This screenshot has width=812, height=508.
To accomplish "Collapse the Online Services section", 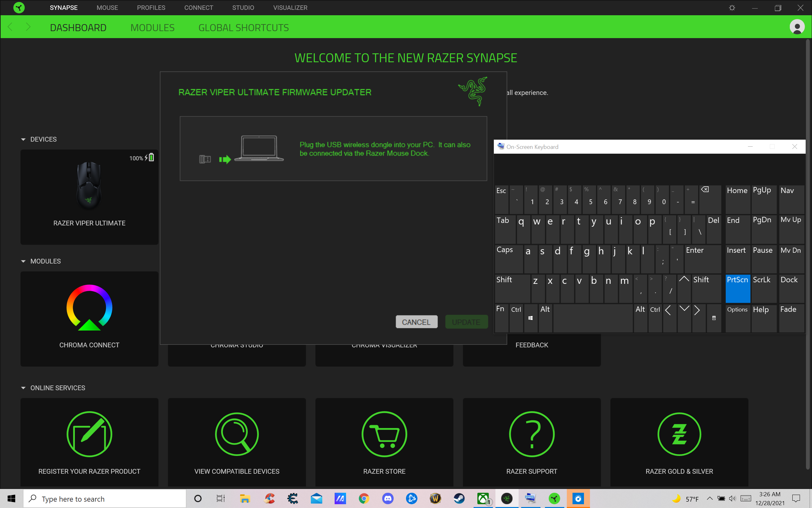I will click(x=23, y=388).
